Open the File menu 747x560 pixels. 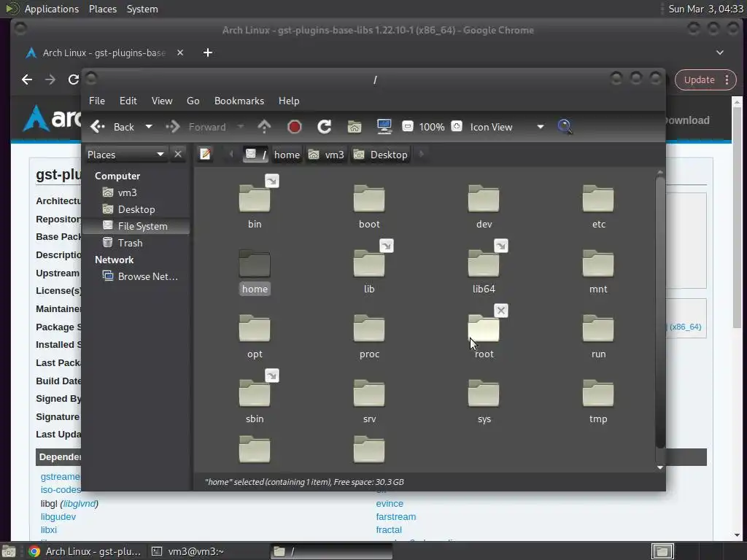97,101
